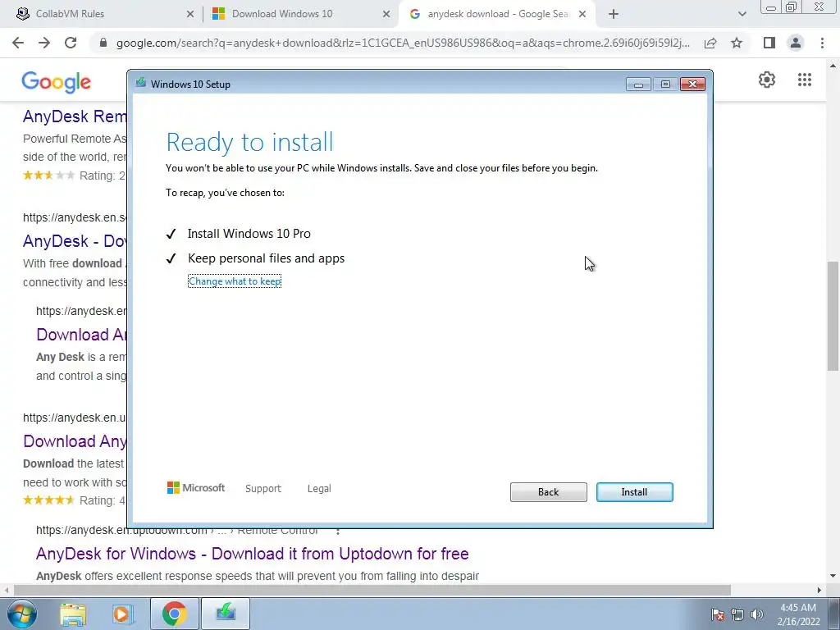The height and width of the screenshot is (630, 840).
Task: Open the 'Download Any...' result above the five-star rating
Action: [75, 441]
